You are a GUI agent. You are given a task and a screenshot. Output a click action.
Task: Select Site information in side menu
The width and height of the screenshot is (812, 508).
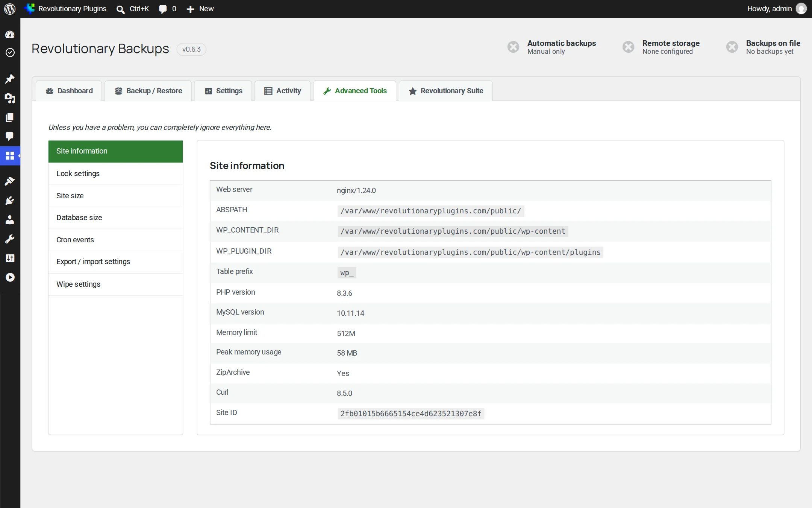pos(115,151)
